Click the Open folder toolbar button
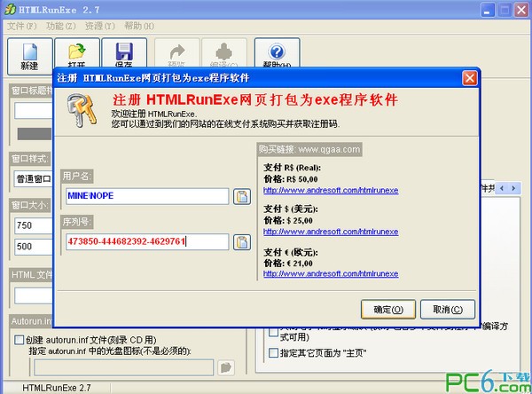This screenshot has height=394, width=532. pos(77,53)
